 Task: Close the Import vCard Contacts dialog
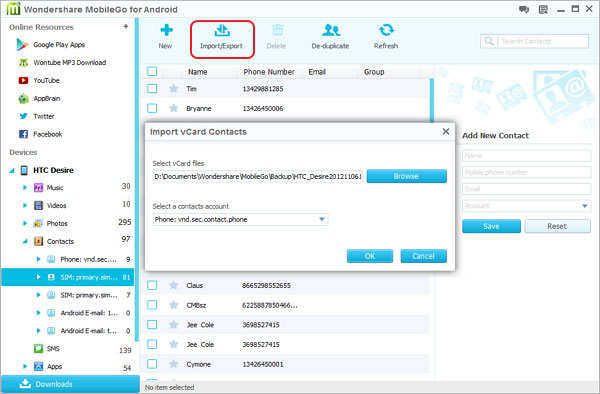point(446,131)
